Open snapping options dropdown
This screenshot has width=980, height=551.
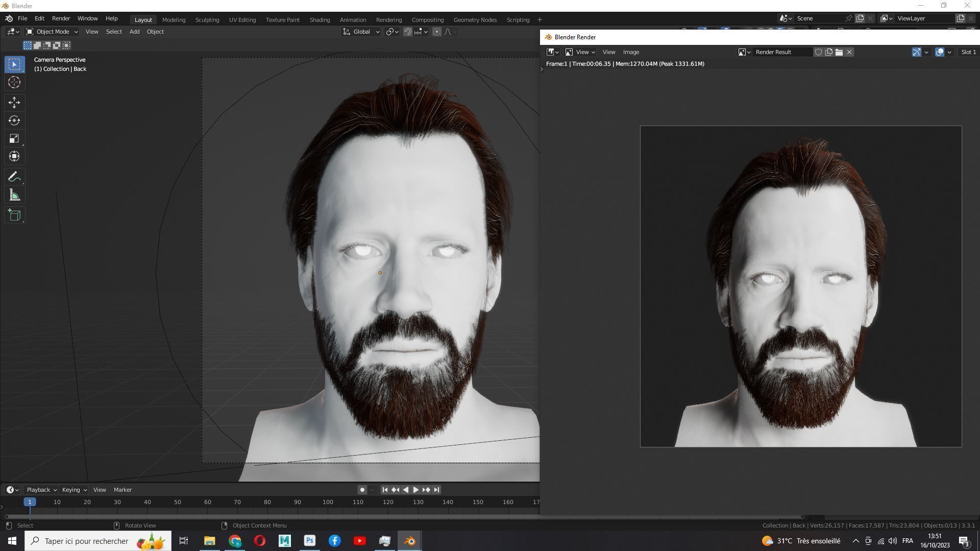pyautogui.click(x=421, y=32)
